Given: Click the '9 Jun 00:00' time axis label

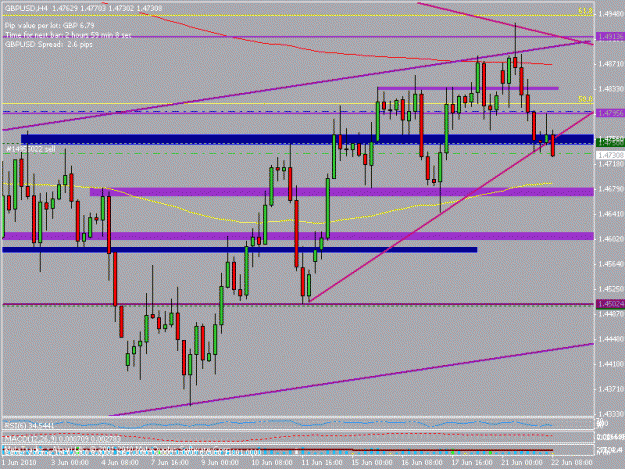Looking at the screenshot, I should tap(220, 463).
